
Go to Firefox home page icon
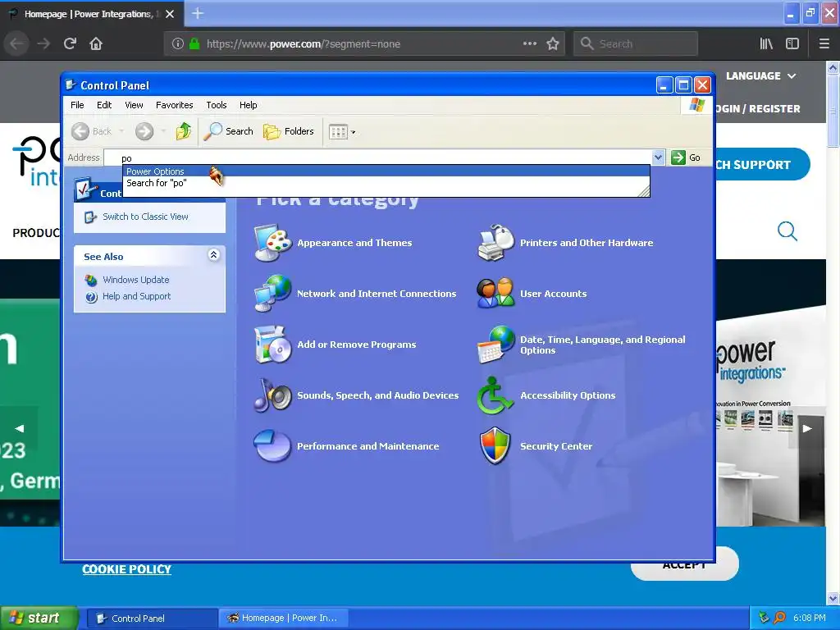(96, 43)
